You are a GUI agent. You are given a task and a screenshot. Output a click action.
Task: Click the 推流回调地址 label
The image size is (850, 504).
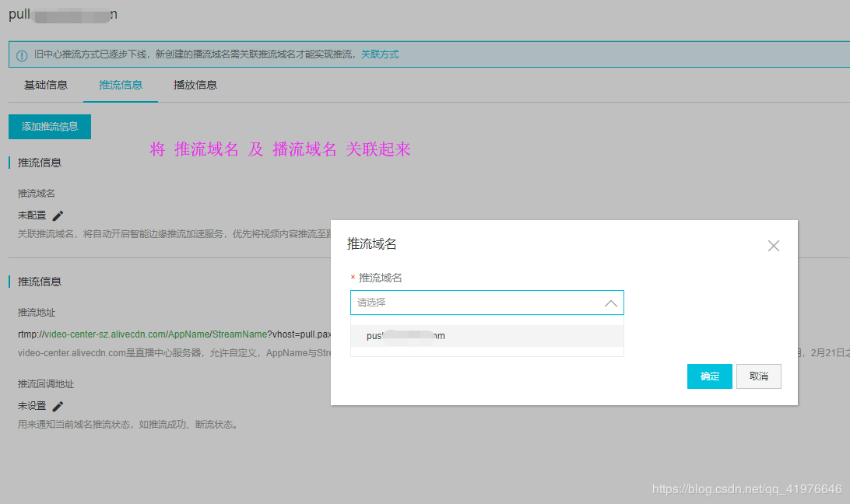point(45,384)
